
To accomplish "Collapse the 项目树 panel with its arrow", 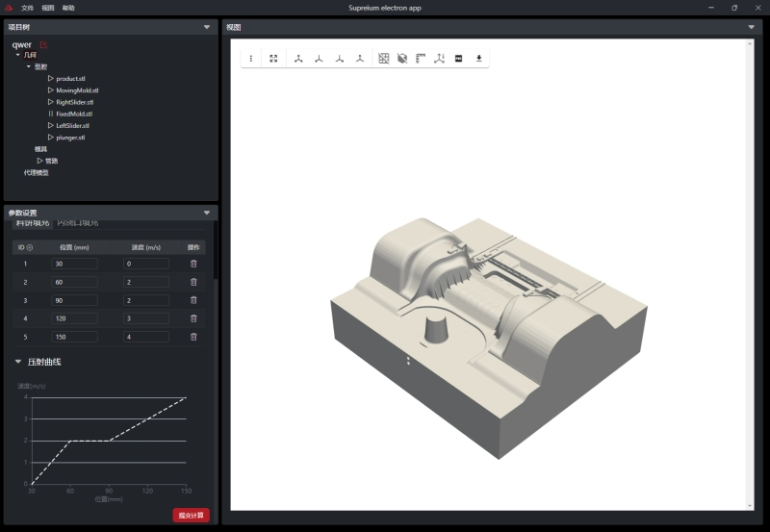I will coord(207,27).
